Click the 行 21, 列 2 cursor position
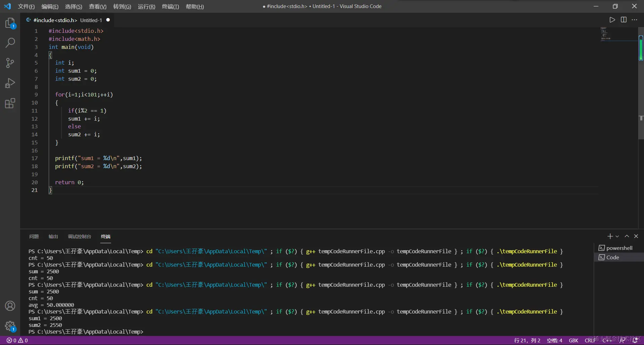This screenshot has height=345, width=644. [x=527, y=340]
